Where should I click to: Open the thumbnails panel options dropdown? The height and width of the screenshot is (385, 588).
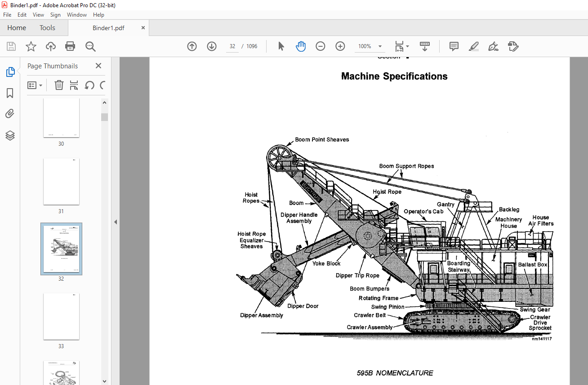[x=35, y=85]
